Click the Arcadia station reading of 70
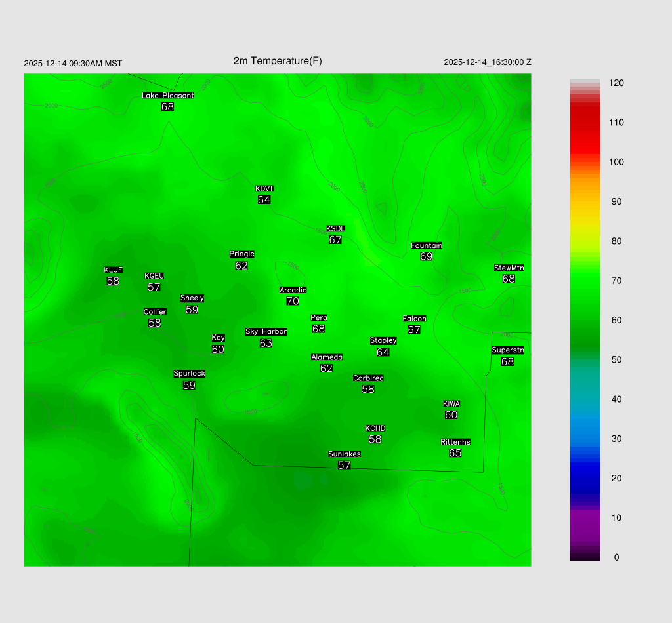Screen dimensions: 672x623 tap(293, 302)
